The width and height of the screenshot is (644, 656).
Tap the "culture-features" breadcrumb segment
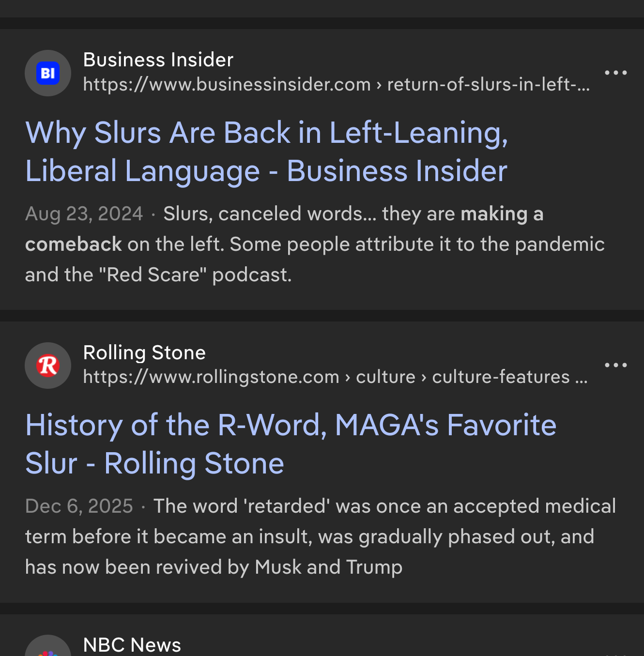501,377
